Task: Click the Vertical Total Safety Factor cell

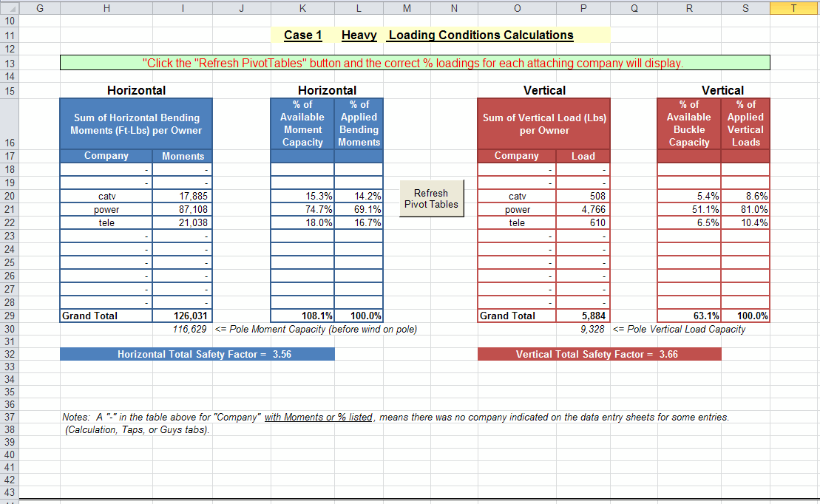Action: coord(599,354)
